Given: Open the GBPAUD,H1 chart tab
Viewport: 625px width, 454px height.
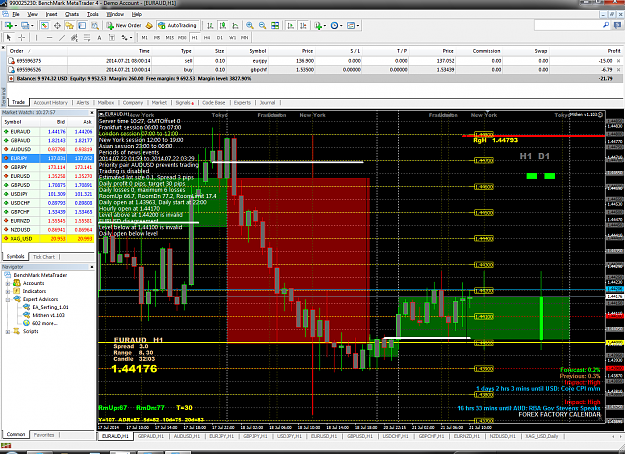Looking at the screenshot, I should click(151, 436).
